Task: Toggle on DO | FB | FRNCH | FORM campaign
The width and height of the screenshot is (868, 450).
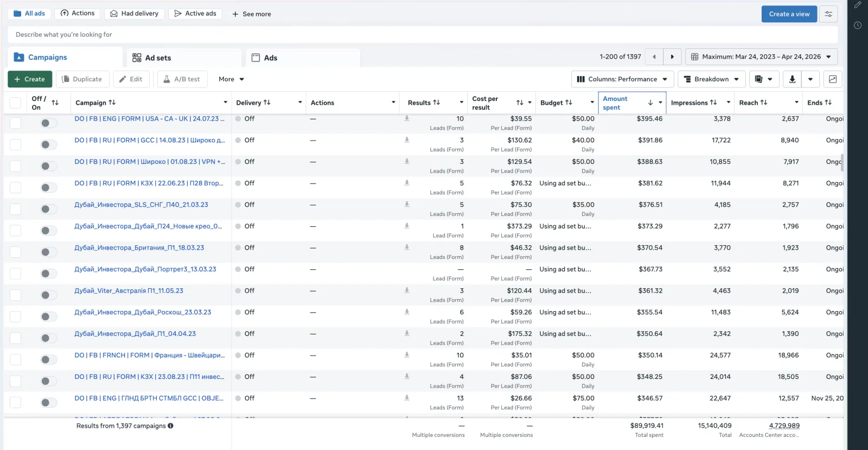Action: (x=48, y=359)
